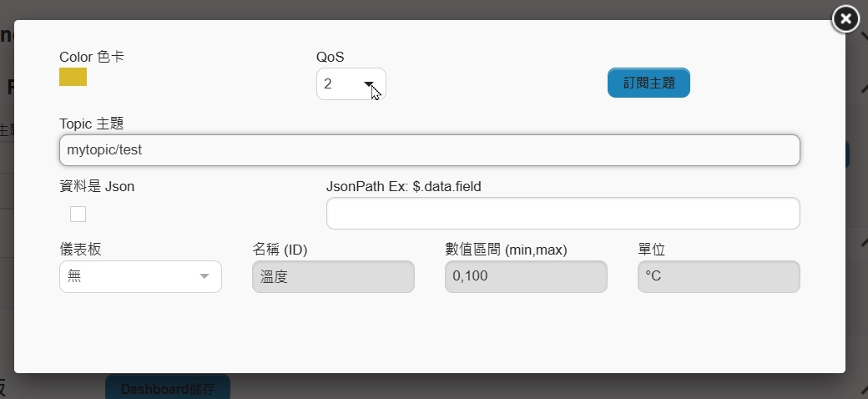868x399 pixels.
Task: Click the 數值區間 (min,max) label
Action: tap(506, 250)
